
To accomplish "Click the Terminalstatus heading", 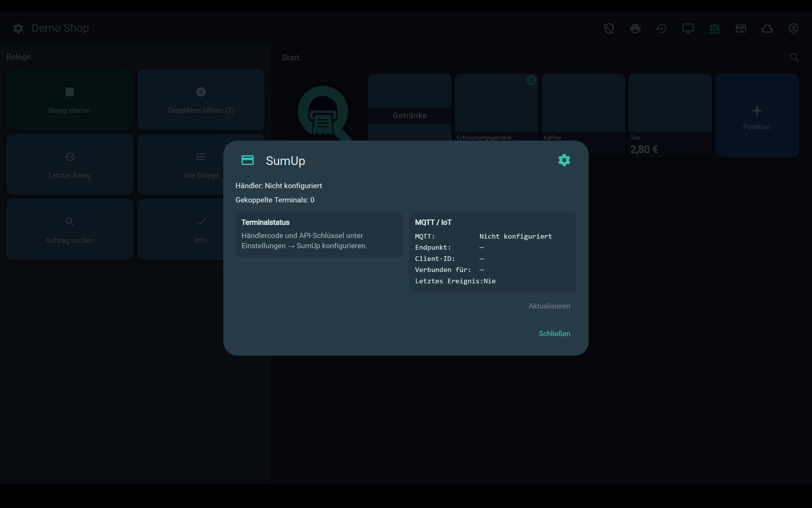I will [265, 222].
